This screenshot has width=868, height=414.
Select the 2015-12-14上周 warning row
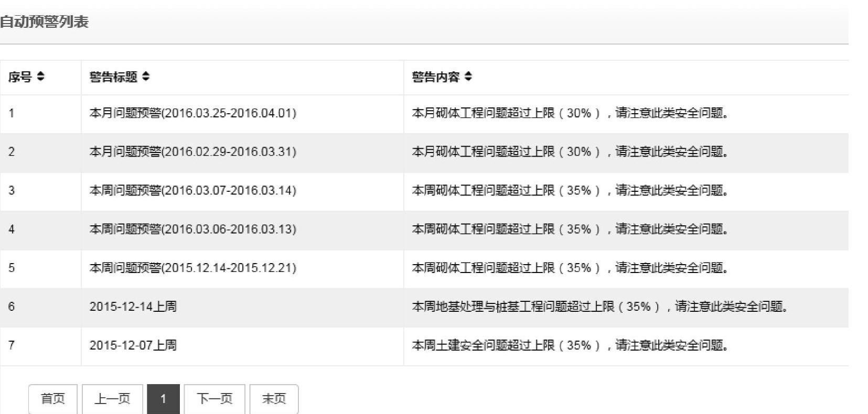133,307
